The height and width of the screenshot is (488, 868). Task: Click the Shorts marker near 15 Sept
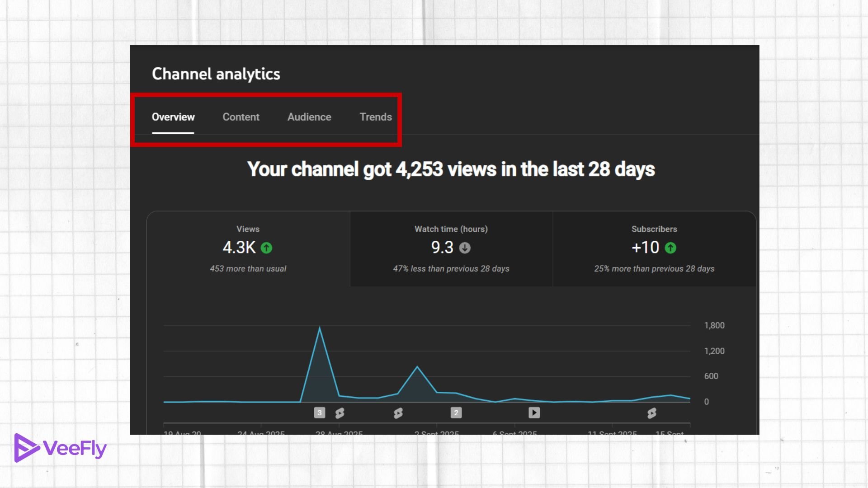coord(651,412)
